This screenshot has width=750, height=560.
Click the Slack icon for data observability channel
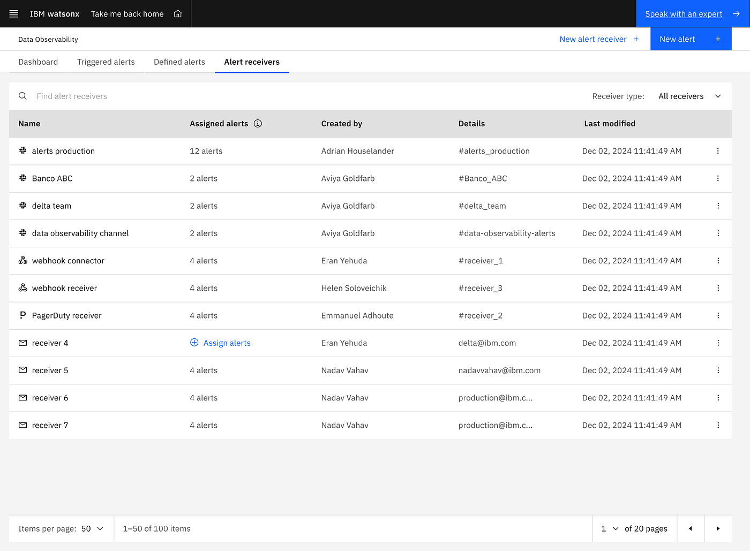22,233
